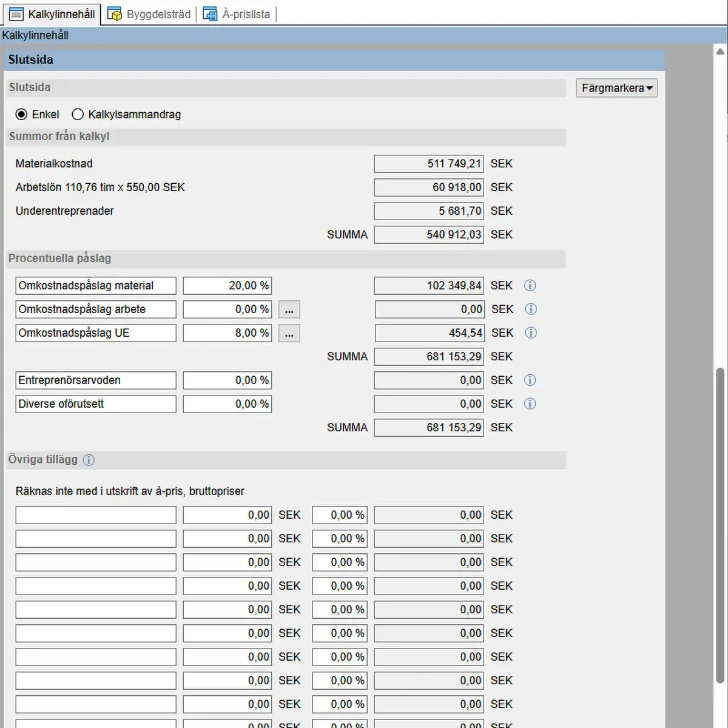The image size is (728, 728).
Task: Click info icon beside Omkostnadspåslag arbete
Action: [531, 309]
